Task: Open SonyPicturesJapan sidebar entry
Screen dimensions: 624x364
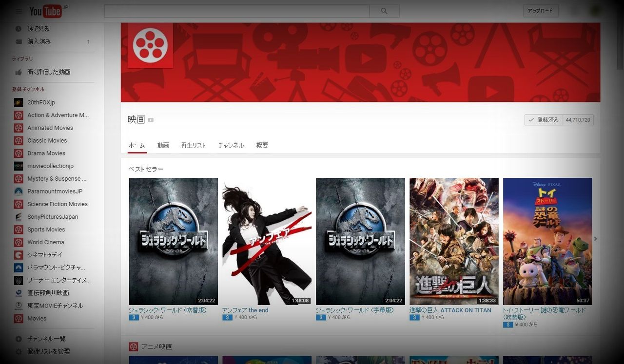Action: point(53,216)
